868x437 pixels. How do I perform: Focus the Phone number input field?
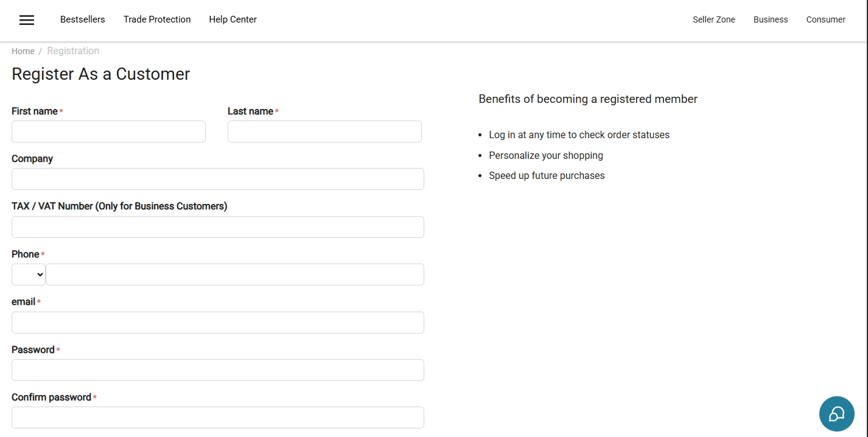[235, 274]
